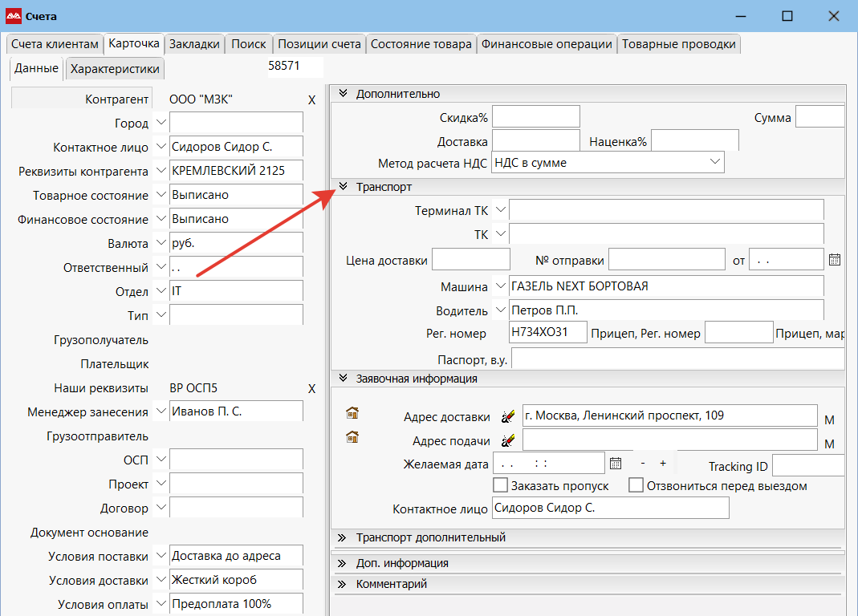Click into the Tracking ID field

tap(807, 466)
